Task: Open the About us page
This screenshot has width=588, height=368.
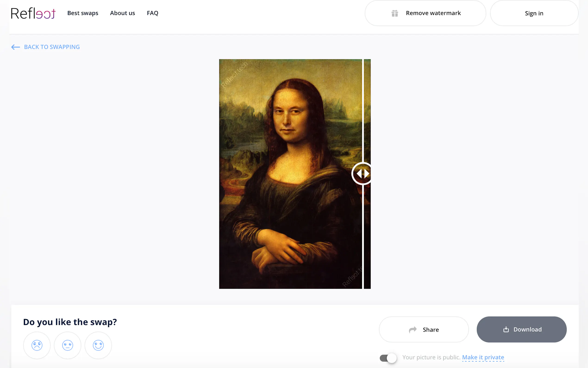Action: click(x=122, y=13)
